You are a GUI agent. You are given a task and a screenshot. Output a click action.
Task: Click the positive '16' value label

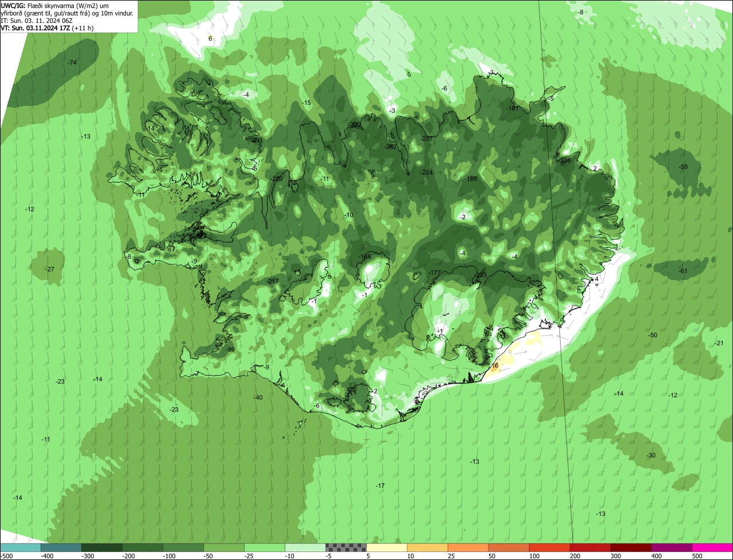tap(495, 365)
